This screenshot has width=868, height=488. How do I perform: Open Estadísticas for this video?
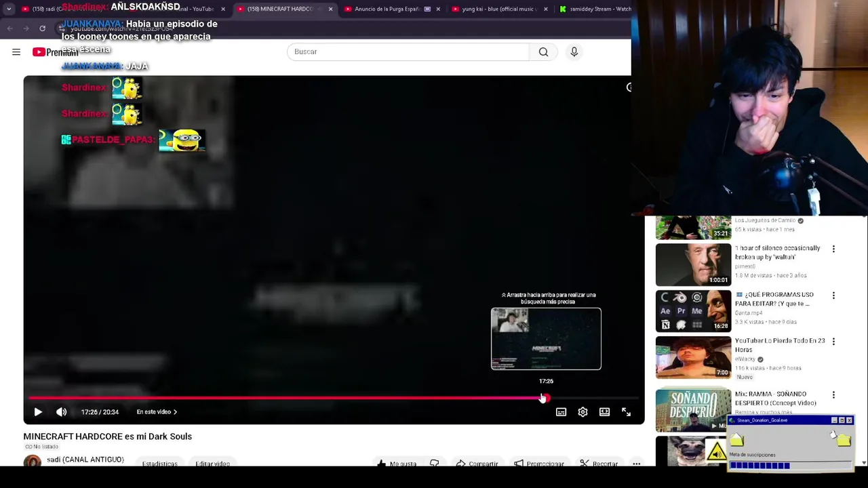point(159,464)
